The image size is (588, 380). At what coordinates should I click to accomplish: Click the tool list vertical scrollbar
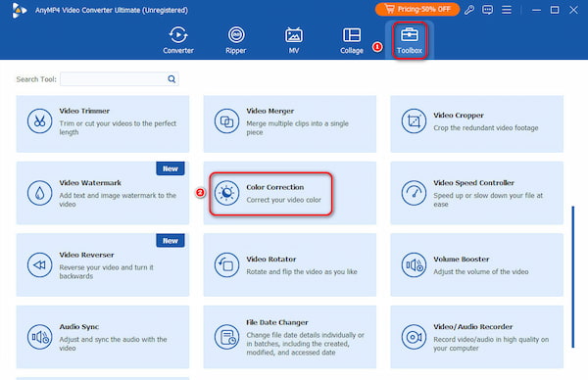tap(572, 276)
